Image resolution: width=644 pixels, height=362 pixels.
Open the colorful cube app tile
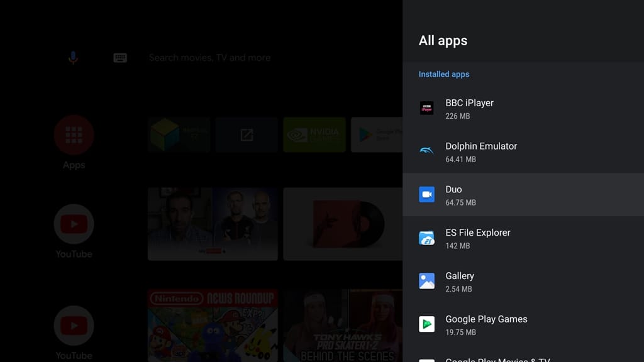click(179, 134)
